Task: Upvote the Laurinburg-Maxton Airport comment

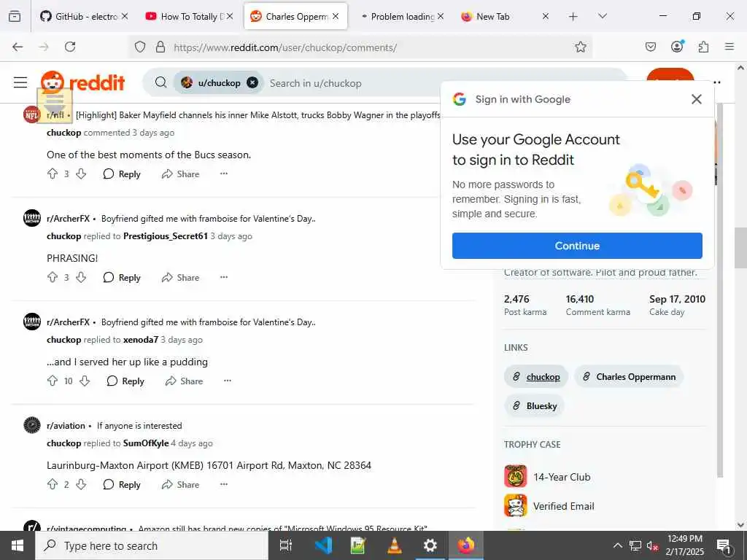Action: [x=53, y=484]
